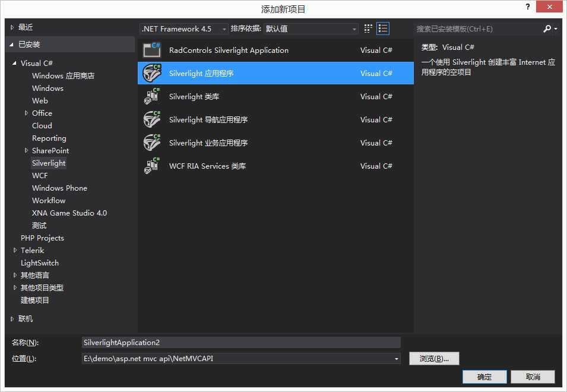Expand the Telerik tree node

[15, 250]
